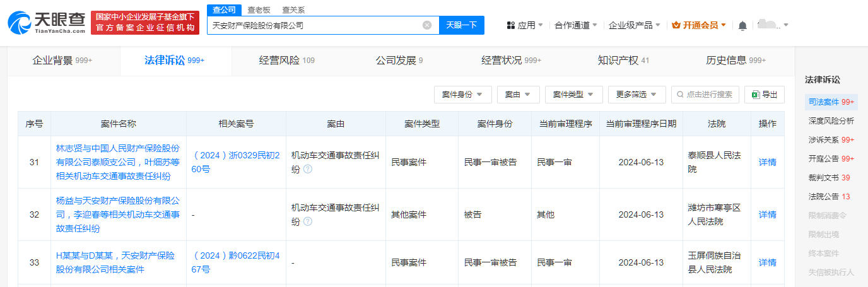This screenshot has width=868, height=287.
Task: Expand the 案件身份 filter dropdown
Action: tap(462, 95)
